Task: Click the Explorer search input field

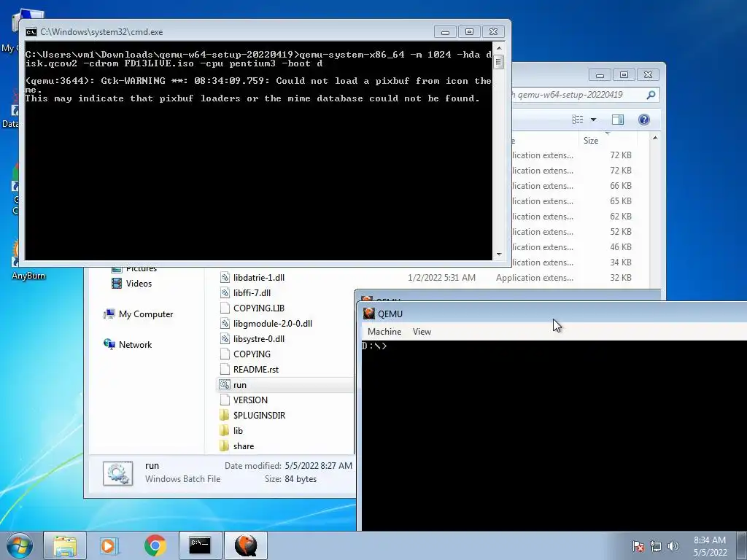Action: [x=578, y=95]
